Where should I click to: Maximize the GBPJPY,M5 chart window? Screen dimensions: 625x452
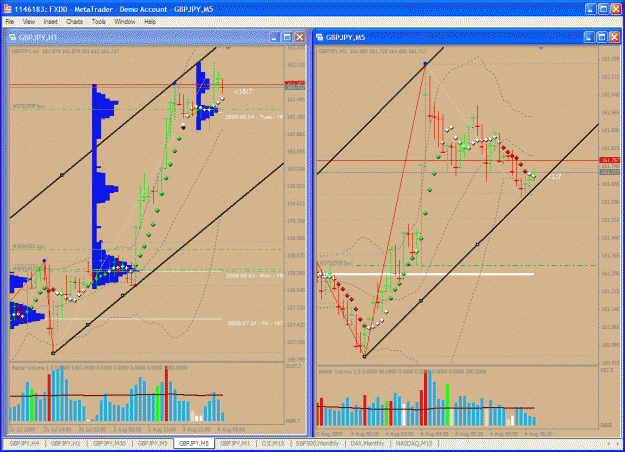click(x=602, y=37)
